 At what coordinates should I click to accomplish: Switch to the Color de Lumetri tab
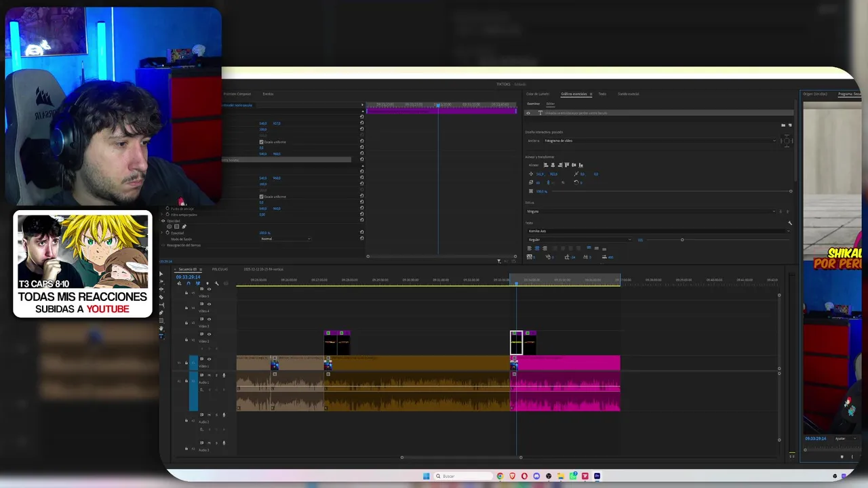click(x=538, y=94)
